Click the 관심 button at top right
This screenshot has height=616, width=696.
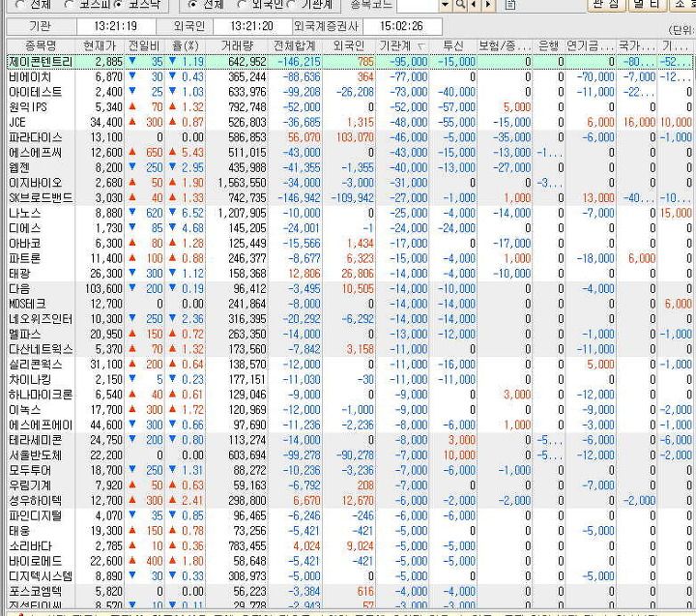pos(606,5)
